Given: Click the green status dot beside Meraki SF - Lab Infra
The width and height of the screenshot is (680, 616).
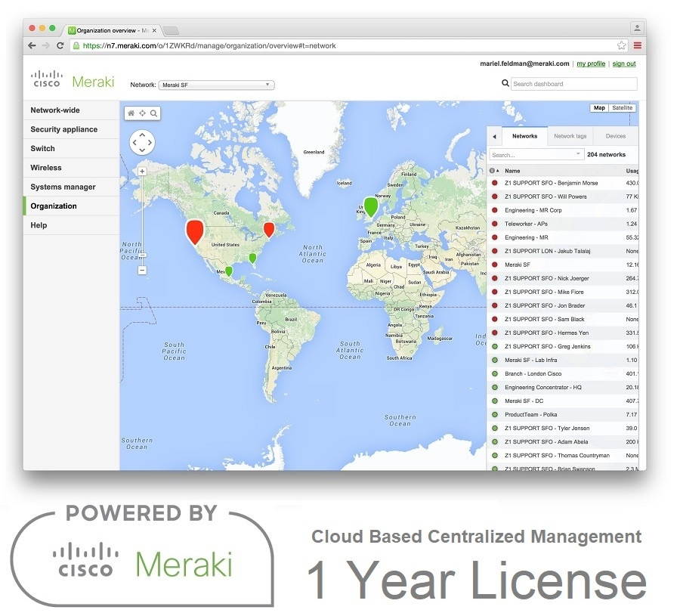Looking at the screenshot, I should 495,361.
